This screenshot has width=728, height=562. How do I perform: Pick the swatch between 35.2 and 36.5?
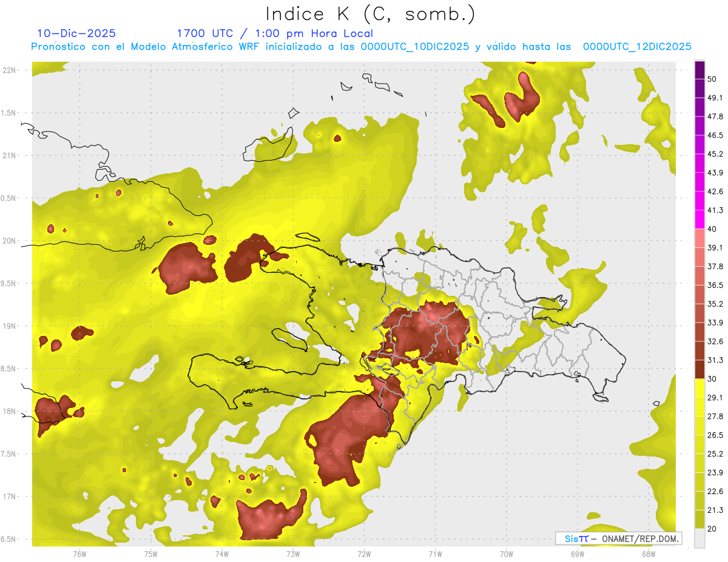[x=699, y=294]
